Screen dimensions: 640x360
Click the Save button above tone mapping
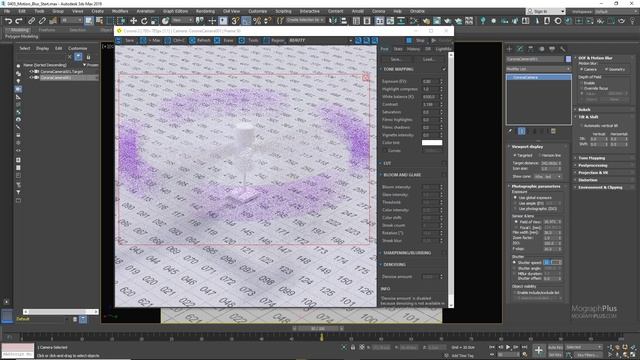coord(396,59)
